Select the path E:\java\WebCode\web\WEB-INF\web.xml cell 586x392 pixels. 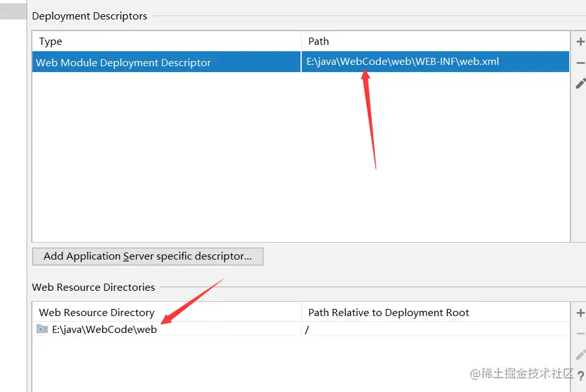[x=435, y=62]
